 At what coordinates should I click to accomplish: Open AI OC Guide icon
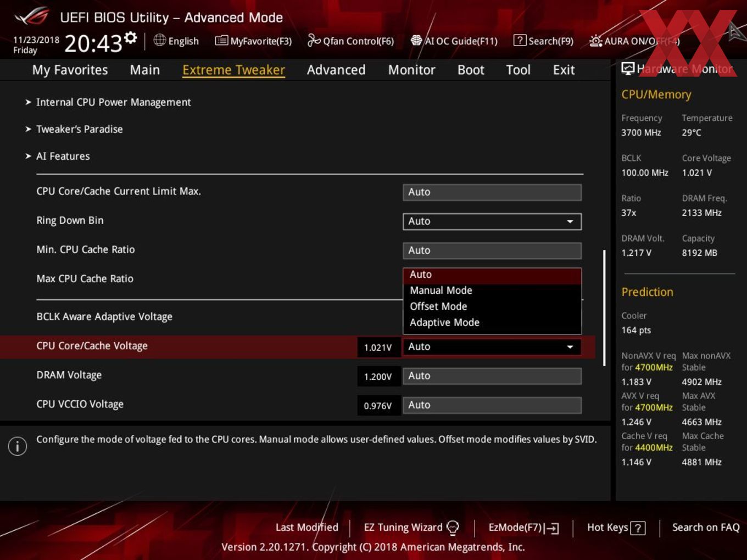pos(416,41)
